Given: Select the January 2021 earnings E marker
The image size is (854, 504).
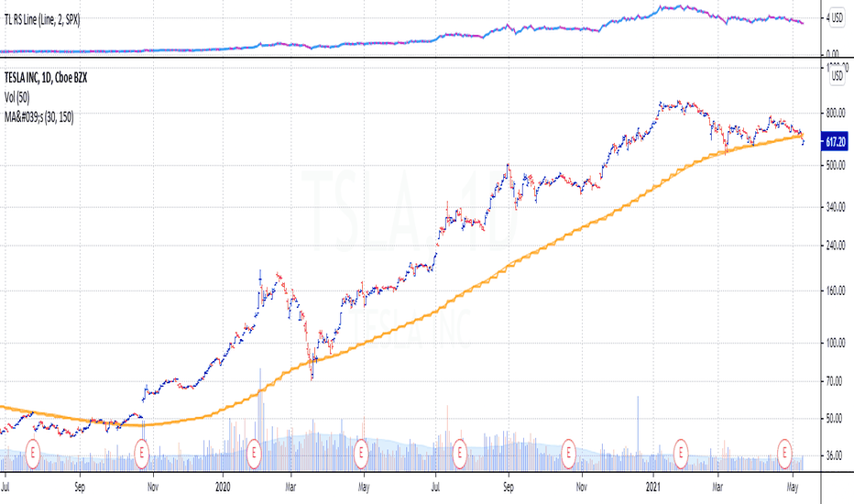Looking at the screenshot, I should (680, 454).
